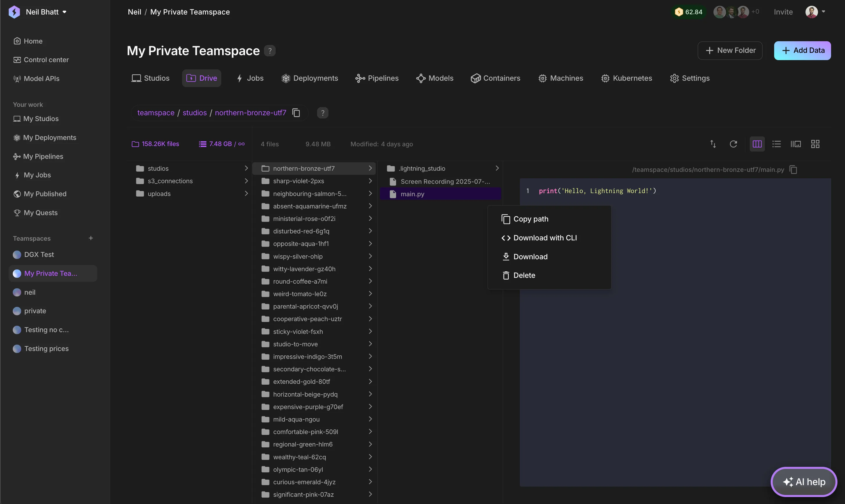Open Model APIs in sidebar

36,79
